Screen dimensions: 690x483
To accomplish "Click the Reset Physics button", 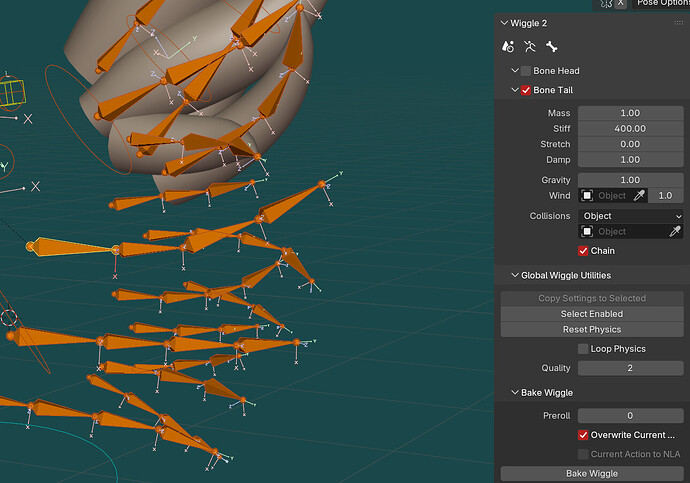I will pos(592,329).
